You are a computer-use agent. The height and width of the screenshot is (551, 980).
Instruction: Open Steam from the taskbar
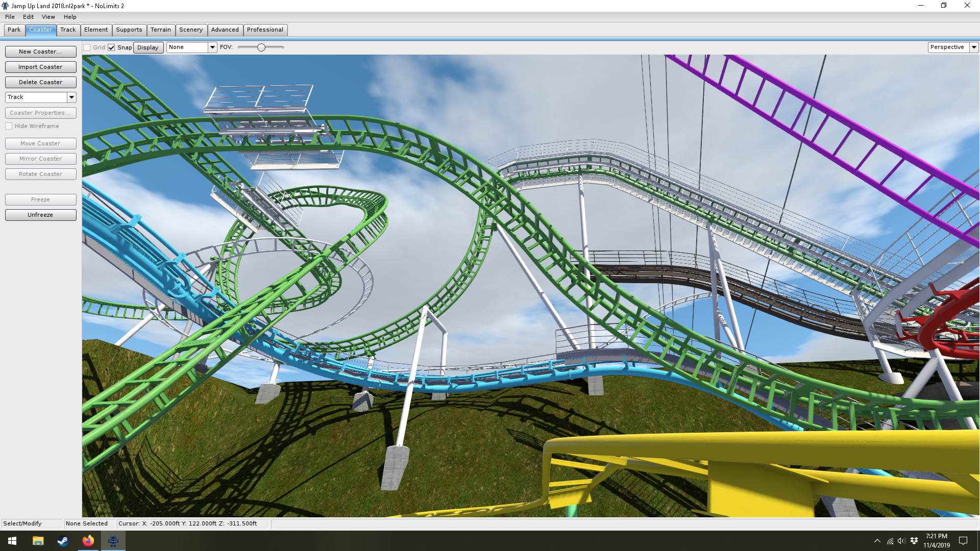point(63,541)
